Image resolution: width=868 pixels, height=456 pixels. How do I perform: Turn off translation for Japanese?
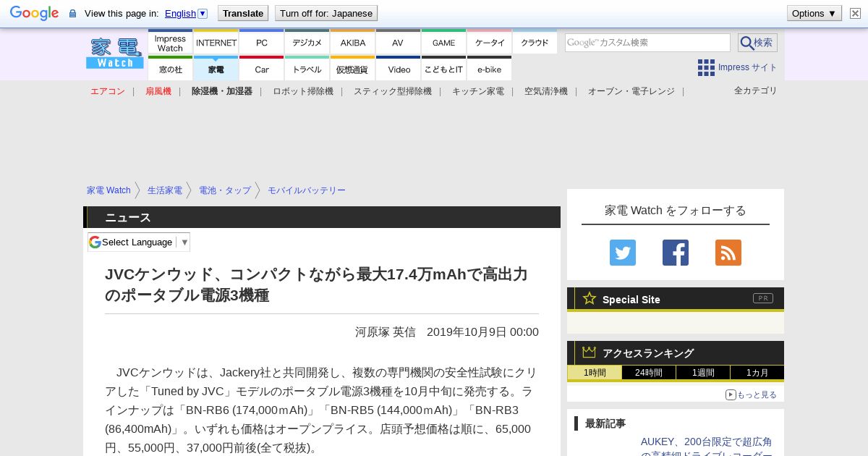pyautogui.click(x=326, y=13)
